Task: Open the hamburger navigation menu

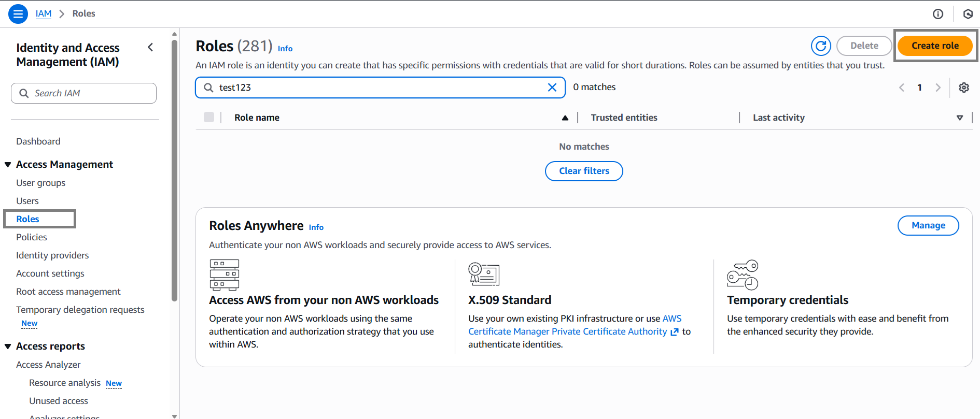Action: 18,14
